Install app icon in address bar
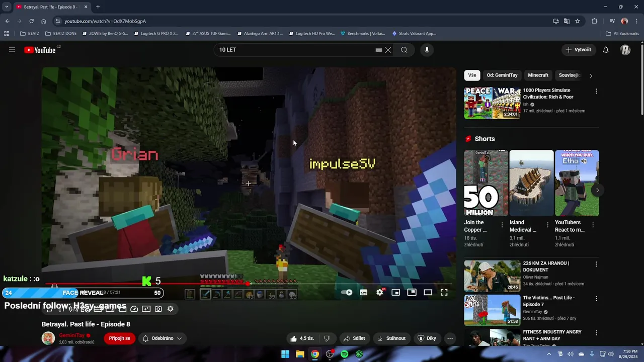Viewport: 644px width, 362px height. click(x=556, y=21)
